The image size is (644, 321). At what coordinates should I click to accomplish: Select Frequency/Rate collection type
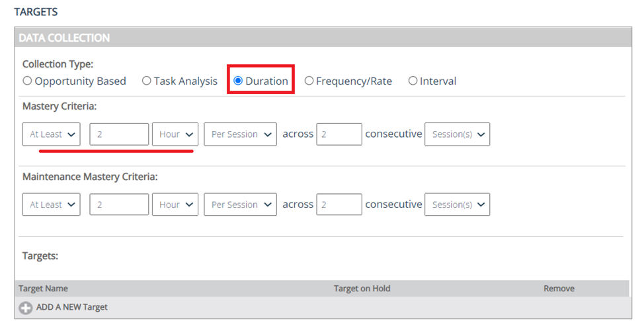309,81
